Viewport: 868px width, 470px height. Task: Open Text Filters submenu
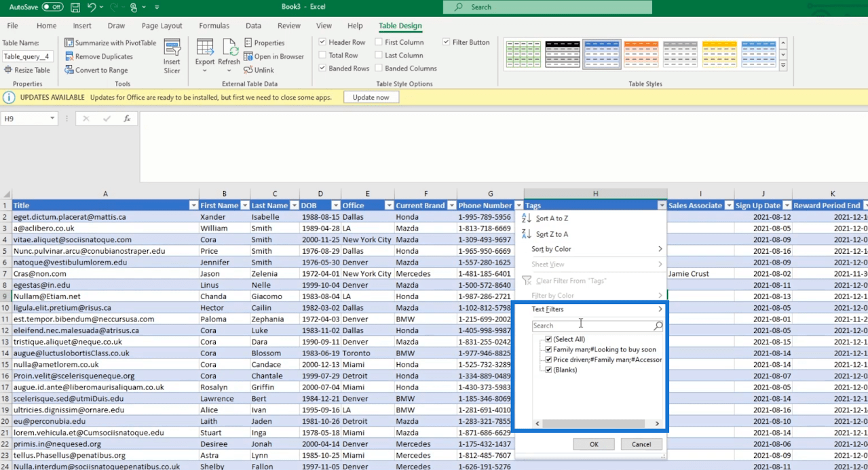click(590, 309)
